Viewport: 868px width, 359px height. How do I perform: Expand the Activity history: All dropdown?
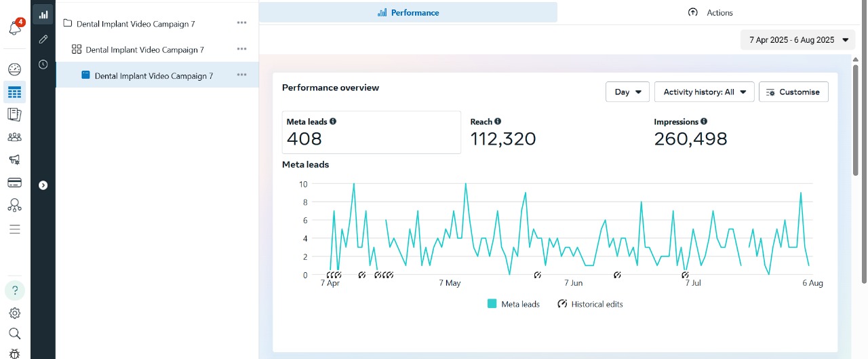click(x=704, y=92)
